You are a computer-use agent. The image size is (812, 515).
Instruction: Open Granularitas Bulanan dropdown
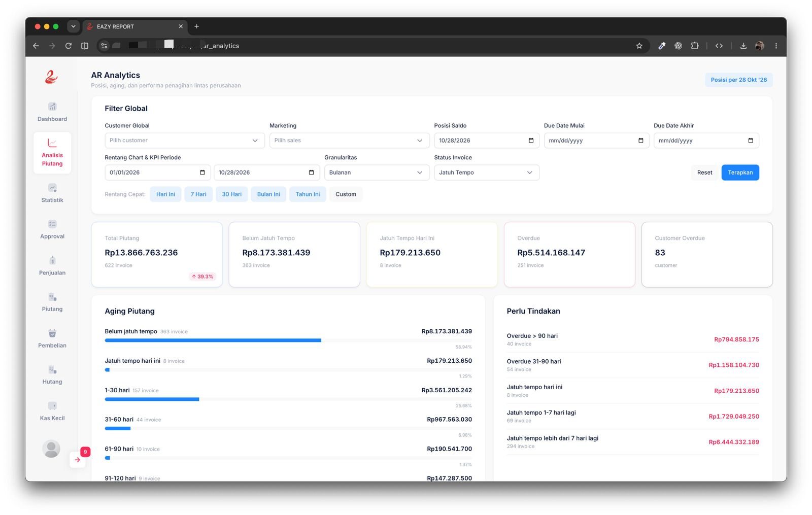pyautogui.click(x=377, y=173)
